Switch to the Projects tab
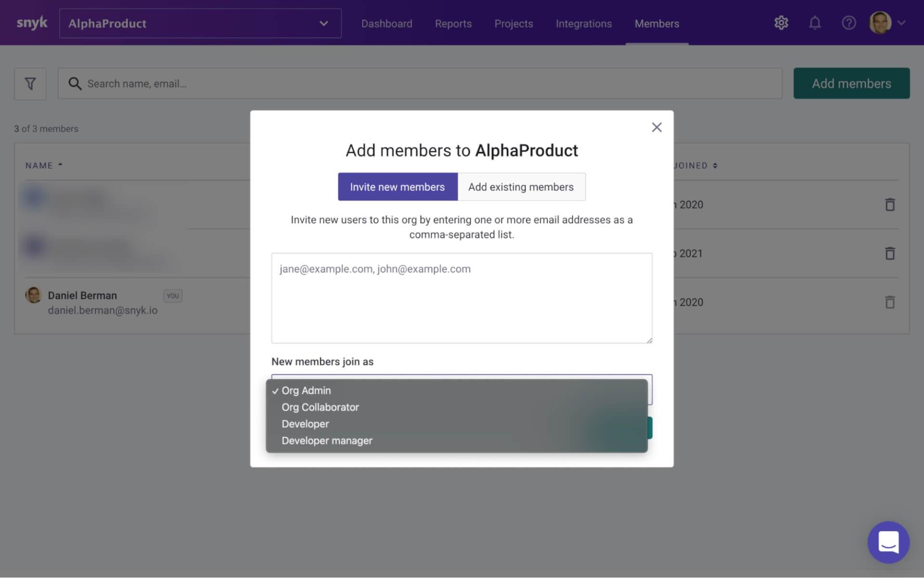Screen dimensions: 924x578 (513, 24)
